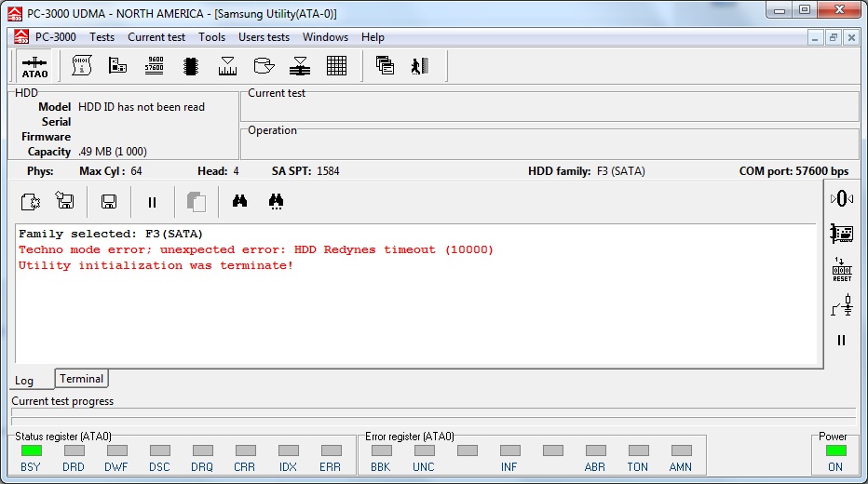Viewport: 868px width, 484px height.
Task: Switch to the Terminal tab
Action: click(x=81, y=379)
